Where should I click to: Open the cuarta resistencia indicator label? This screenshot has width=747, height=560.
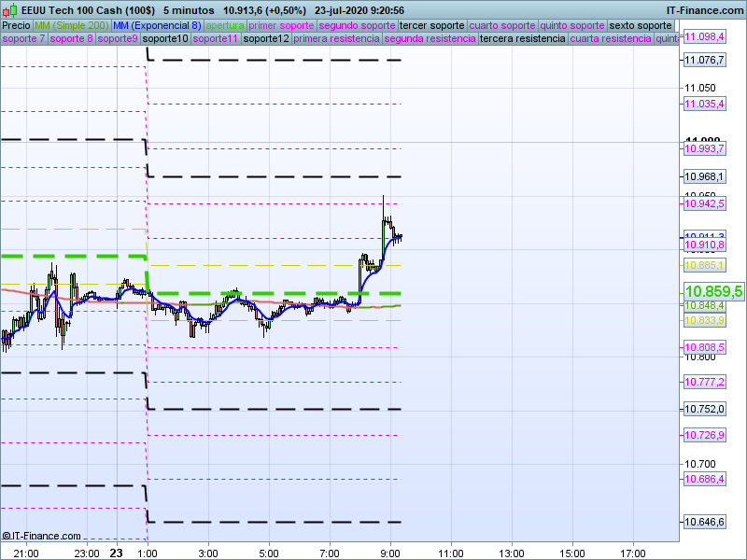611,38
